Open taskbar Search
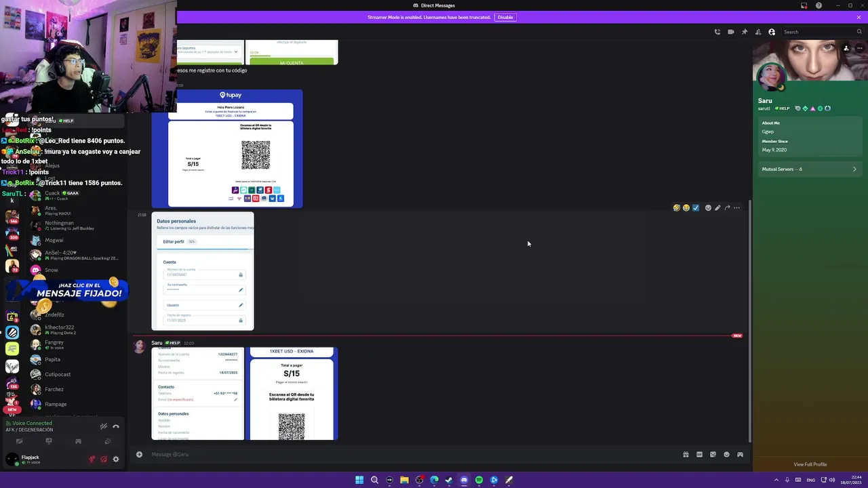The image size is (868, 488). coord(374,480)
